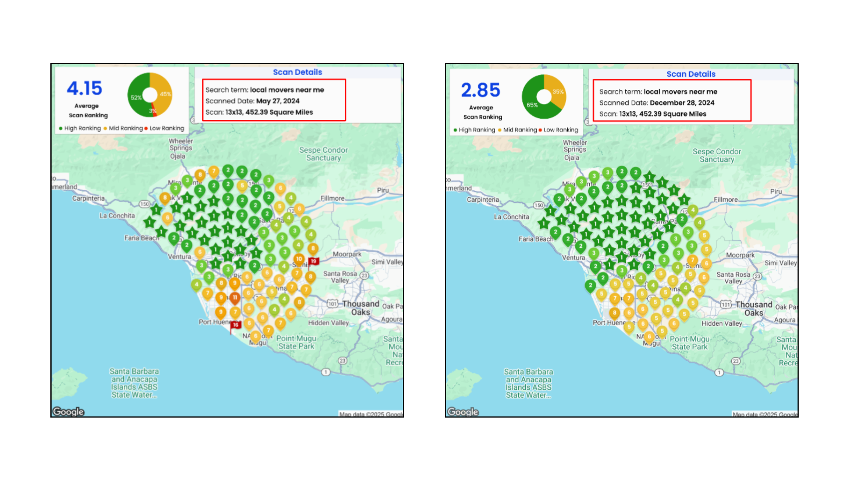Click the 65% green segment of right pie chart
The width and height of the screenshot is (853, 504).
click(532, 105)
